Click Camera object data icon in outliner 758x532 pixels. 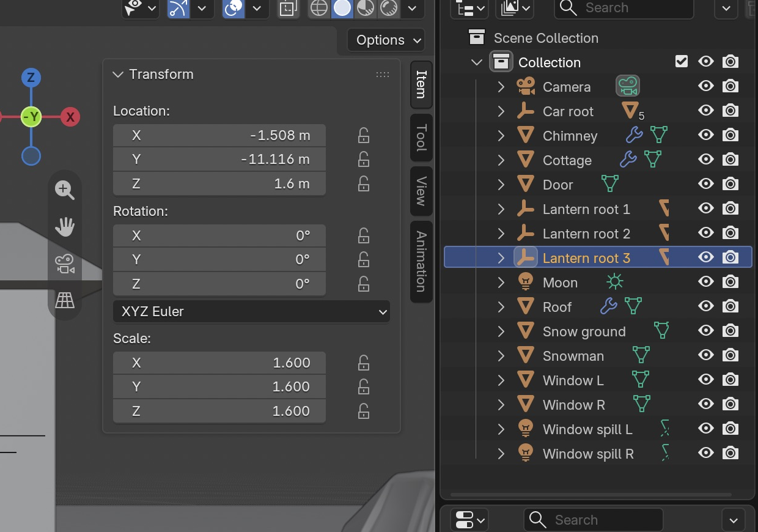pyautogui.click(x=627, y=86)
